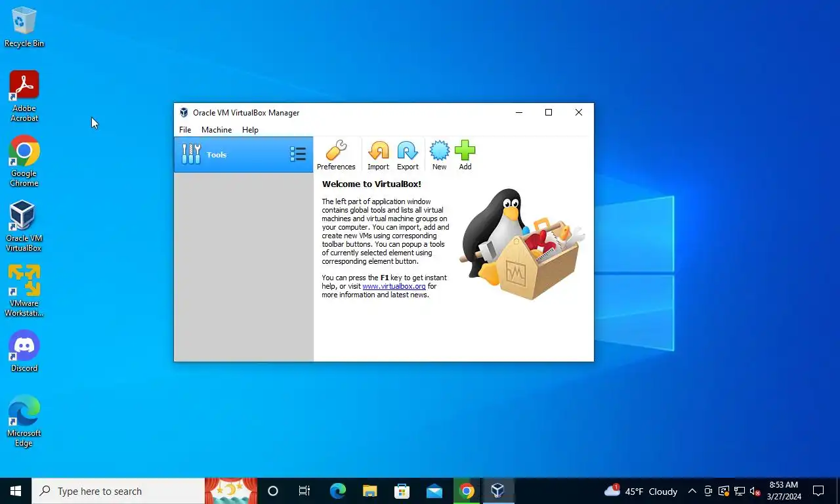Open the weather widget showing 45°F Cloudy
The height and width of the screenshot is (504, 840).
click(x=640, y=491)
